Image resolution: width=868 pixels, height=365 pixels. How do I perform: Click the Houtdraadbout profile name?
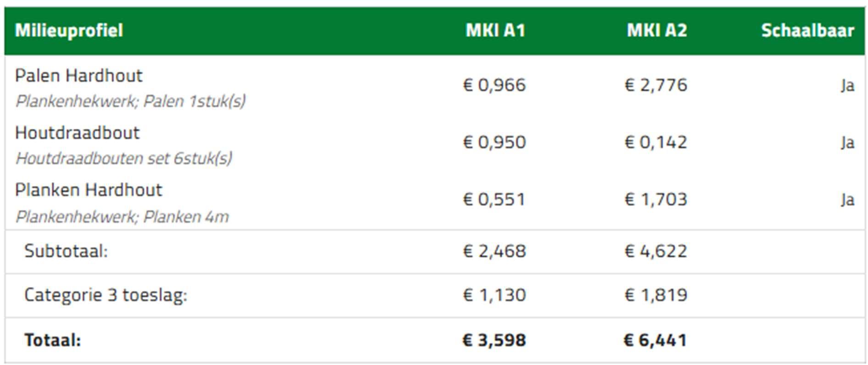[77, 133]
